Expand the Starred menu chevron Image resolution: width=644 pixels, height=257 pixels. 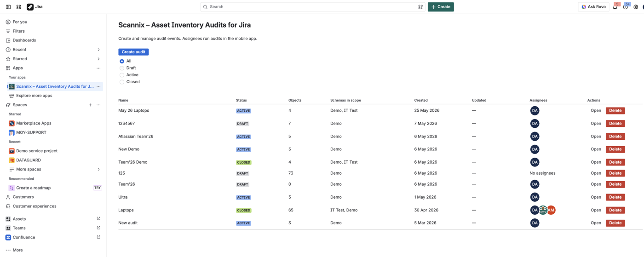[98, 59]
